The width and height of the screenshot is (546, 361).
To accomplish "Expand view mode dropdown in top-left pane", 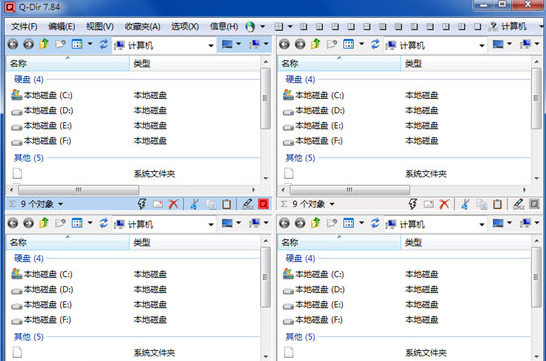I will (90, 44).
